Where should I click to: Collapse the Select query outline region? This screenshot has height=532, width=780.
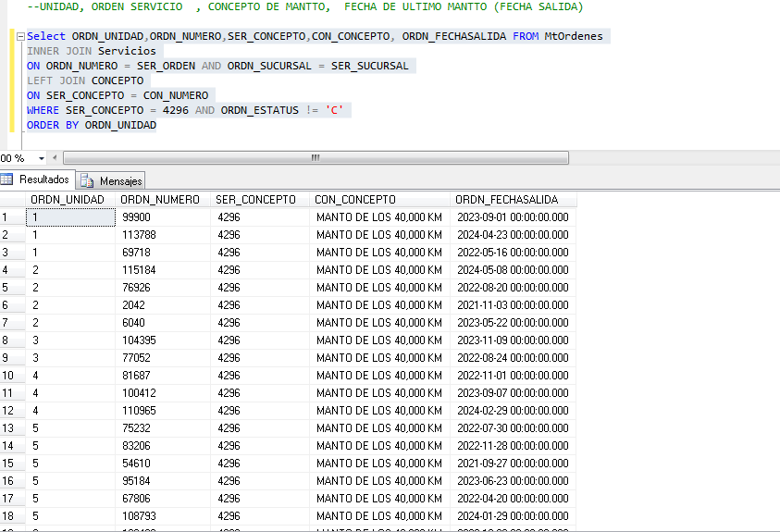pyautogui.click(x=20, y=36)
